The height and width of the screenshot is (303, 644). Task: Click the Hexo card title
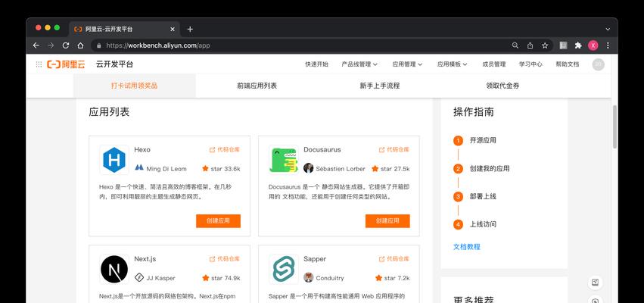[x=142, y=150]
